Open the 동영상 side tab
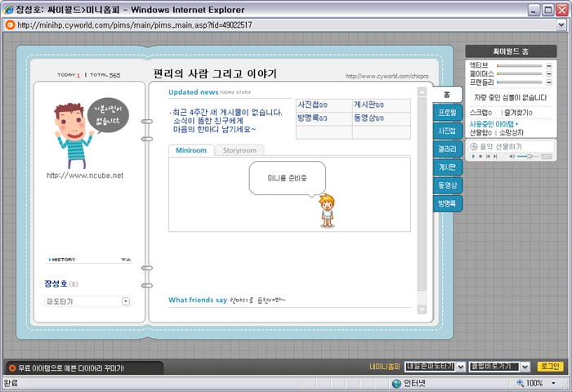 (x=448, y=185)
